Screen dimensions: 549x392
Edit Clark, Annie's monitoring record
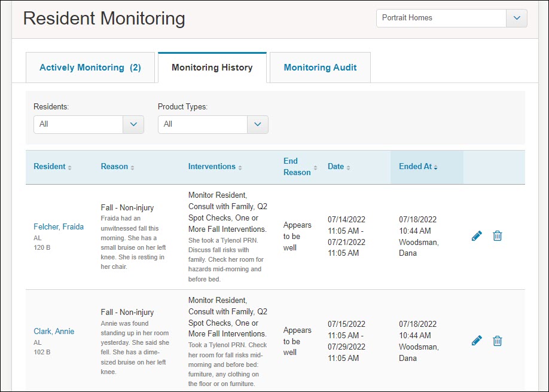[477, 340]
